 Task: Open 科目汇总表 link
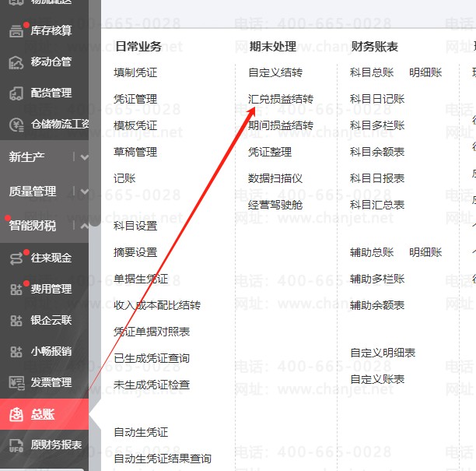click(377, 205)
